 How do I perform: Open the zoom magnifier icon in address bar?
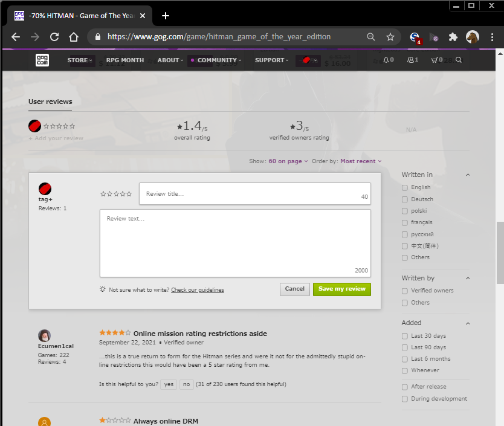click(x=370, y=37)
